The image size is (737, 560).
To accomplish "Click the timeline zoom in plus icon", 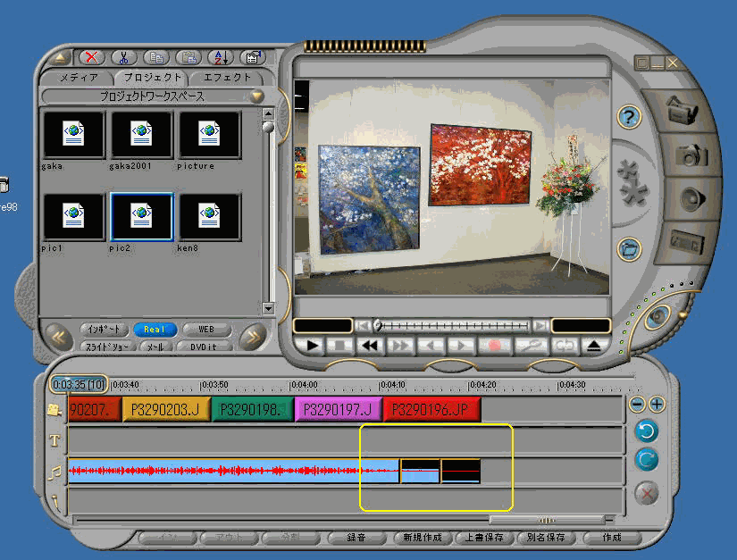I will click(657, 405).
